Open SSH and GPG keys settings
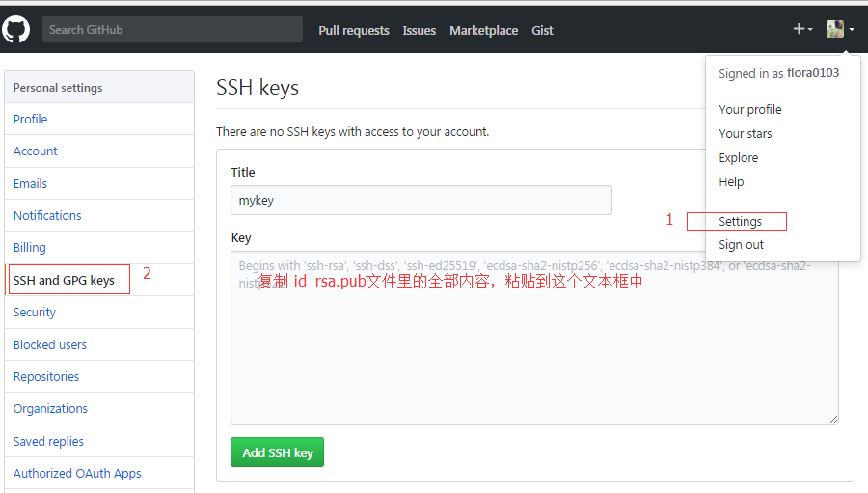The width and height of the screenshot is (868, 493). click(x=64, y=280)
